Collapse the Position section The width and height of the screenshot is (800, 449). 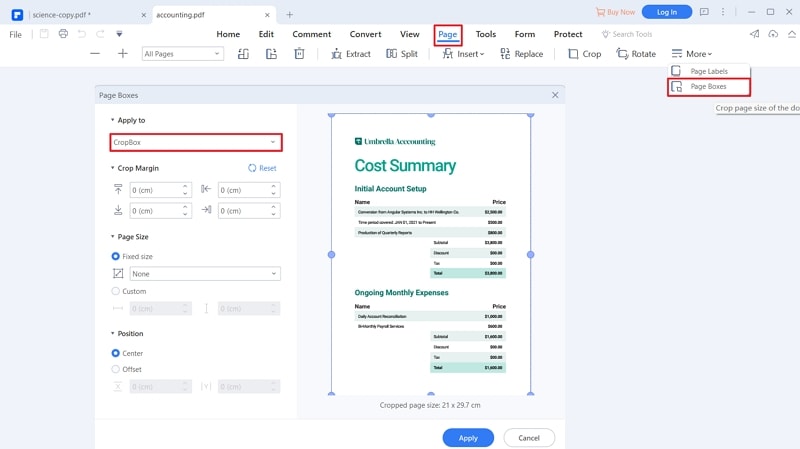[x=112, y=333]
